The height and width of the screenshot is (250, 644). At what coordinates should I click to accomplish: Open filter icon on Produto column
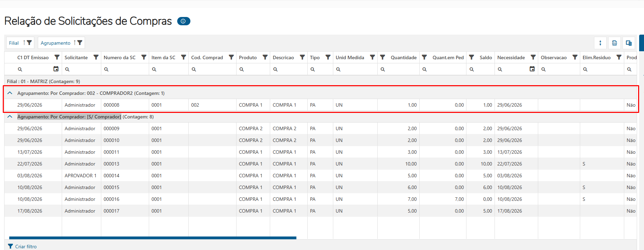(265, 57)
